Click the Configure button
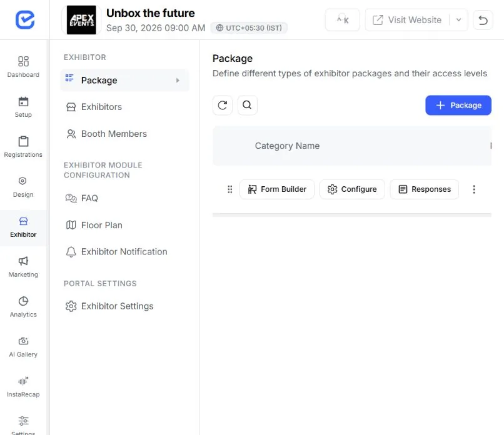The height and width of the screenshot is (435, 504). 352,189
